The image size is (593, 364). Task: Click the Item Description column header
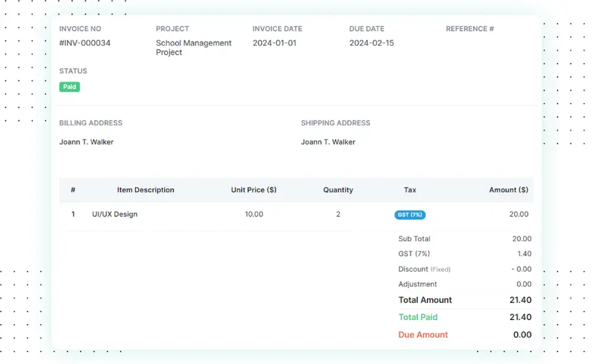pos(146,190)
